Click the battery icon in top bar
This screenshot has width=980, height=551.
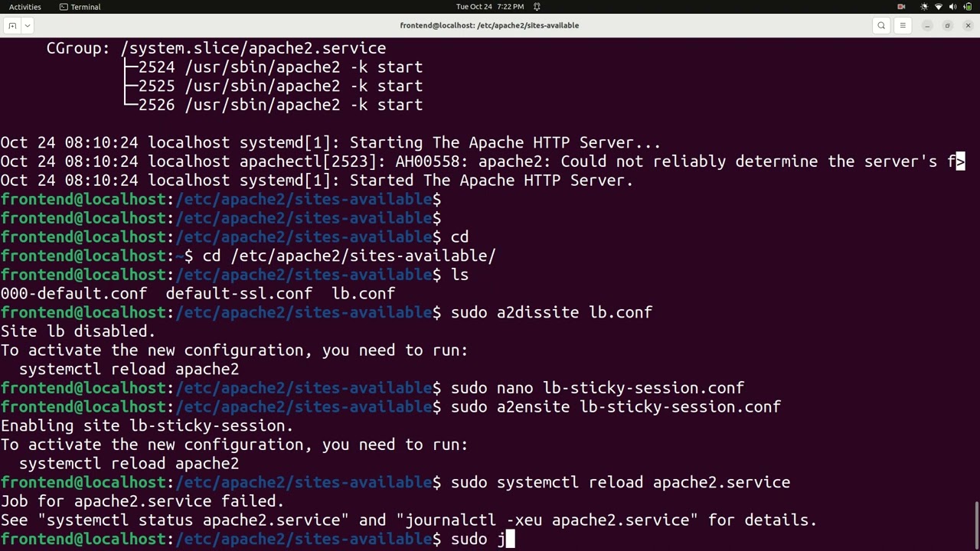968,7
